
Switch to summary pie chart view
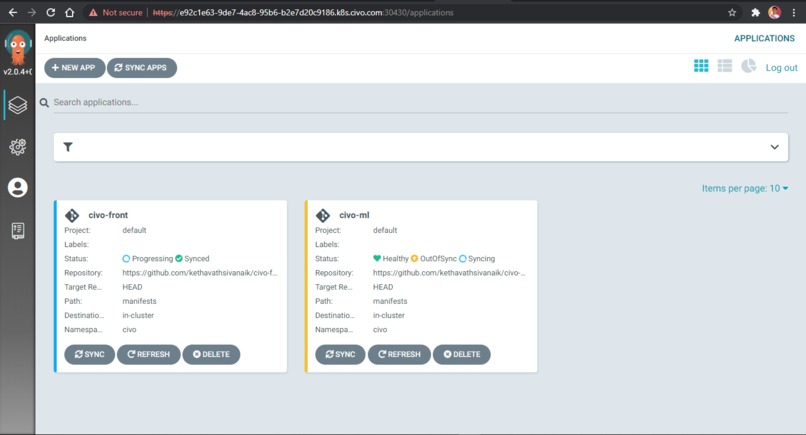point(748,66)
